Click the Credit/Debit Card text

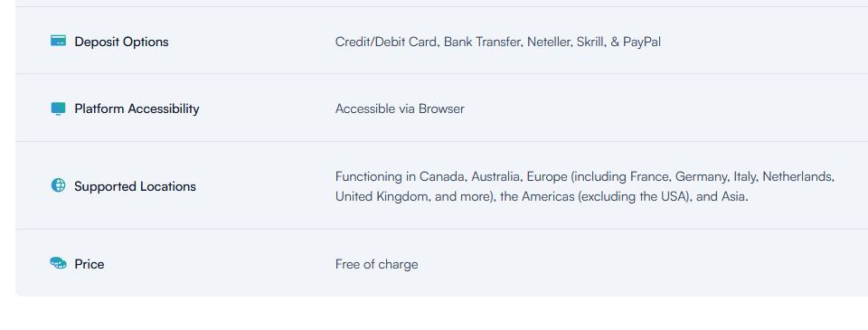click(387, 42)
